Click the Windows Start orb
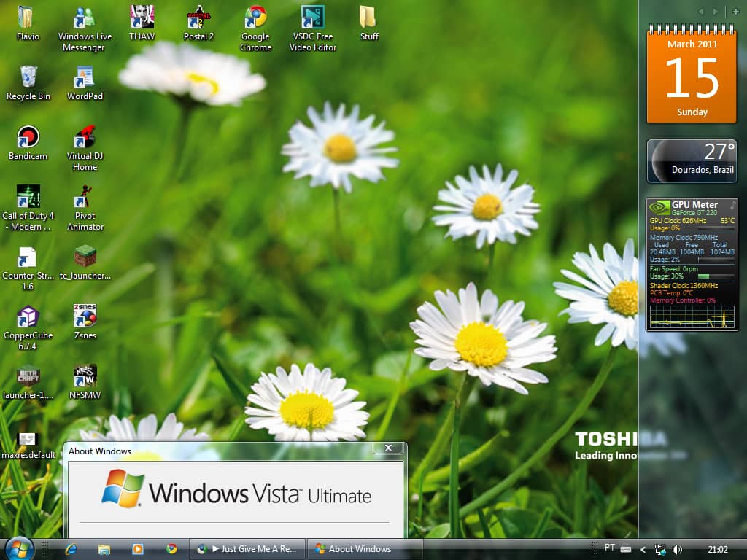This screenshot has width=747, height=560. click(x=18, y=548)
